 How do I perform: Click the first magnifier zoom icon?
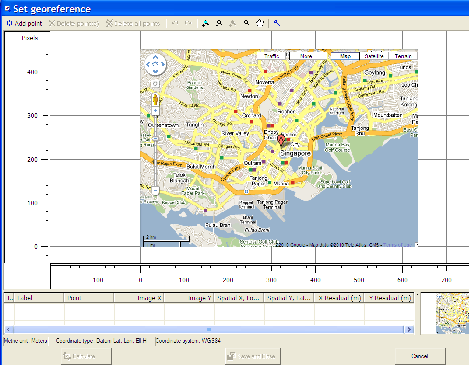coord(219,23)
